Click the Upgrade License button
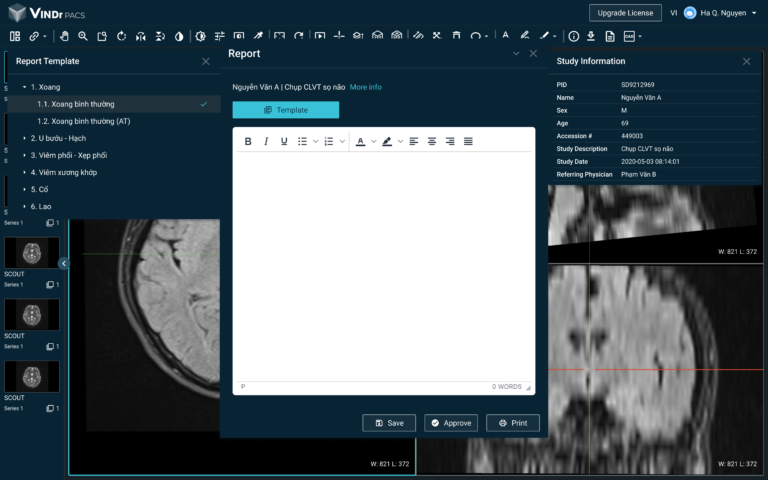Viewport: 768px width, 480px height. coord(625,13)
